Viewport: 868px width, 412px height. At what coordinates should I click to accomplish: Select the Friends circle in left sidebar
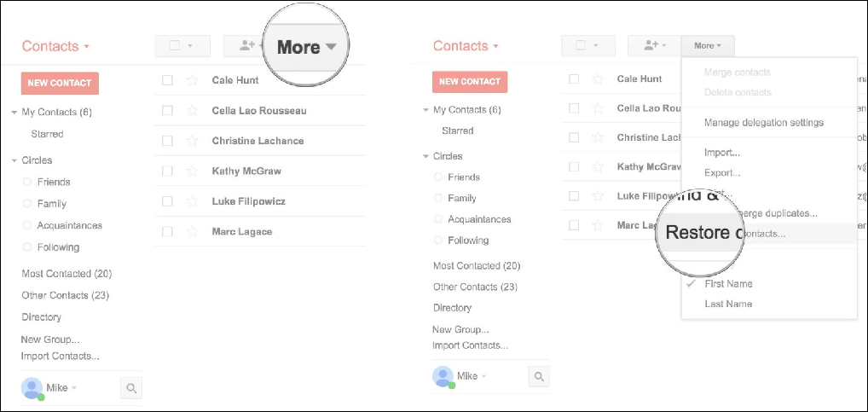(x=54, y=182)
